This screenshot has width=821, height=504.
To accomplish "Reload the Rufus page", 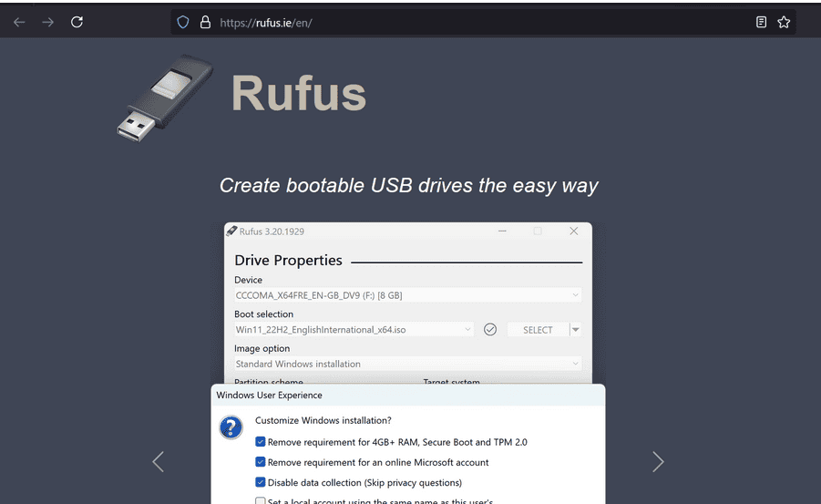I will (77, 22).
